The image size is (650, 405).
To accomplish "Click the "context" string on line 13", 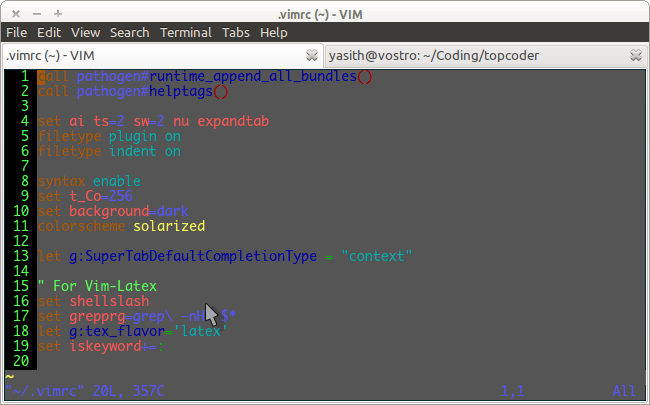I will tap(376, 256).
